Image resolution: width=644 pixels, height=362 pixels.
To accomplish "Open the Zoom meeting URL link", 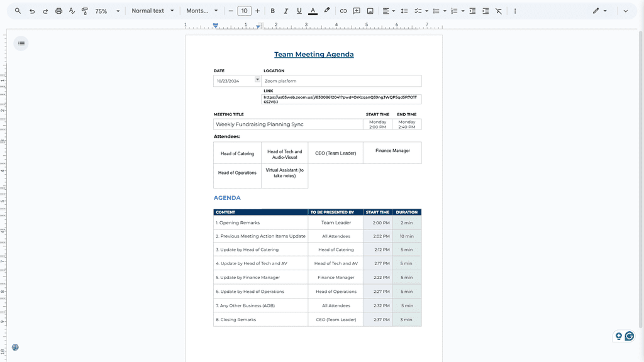I will pos(340,99).
